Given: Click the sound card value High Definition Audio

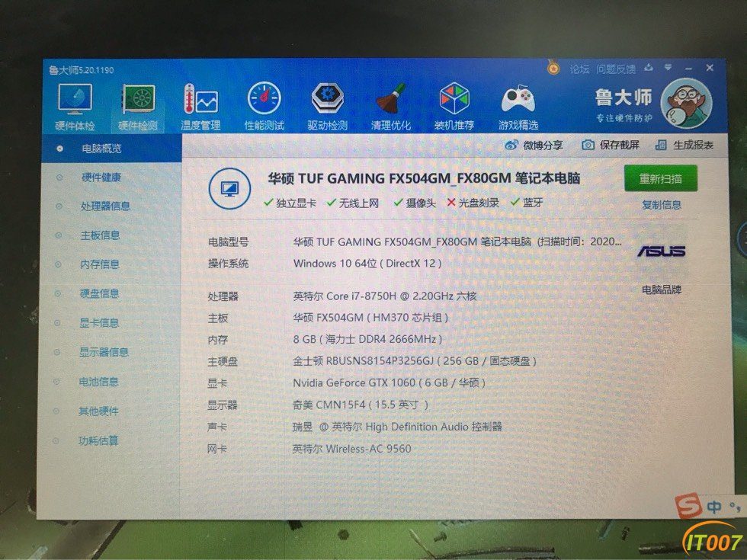Looking at the screenshot, I should pyautogui.click(x=397, y=427).
